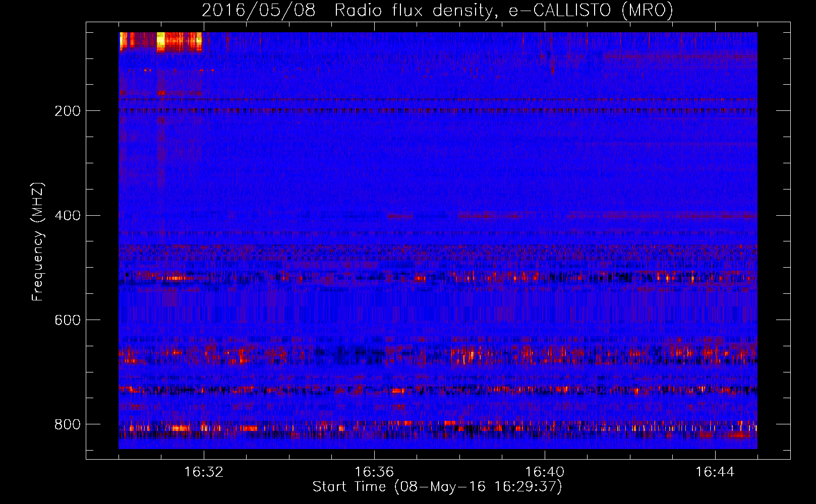Click the 'Frequency (MHZ)' axis label

pos(38,242)
